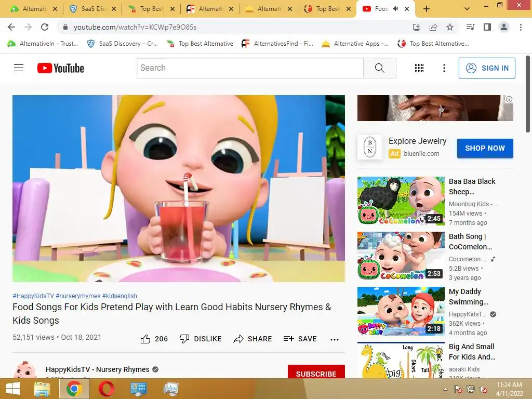Click the thumbs down dislike icon
This screenshot has width=532, height=399.
tap(184, 339)
